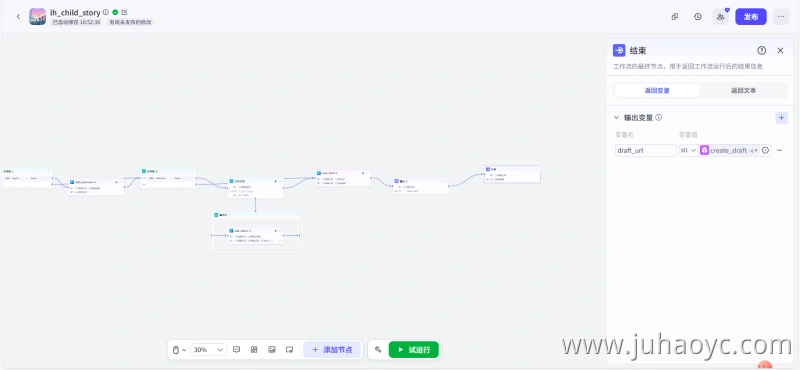The image size is (800, 370).
Task: Open the mouse interaction mode dropdown
Action: (179, 350)
